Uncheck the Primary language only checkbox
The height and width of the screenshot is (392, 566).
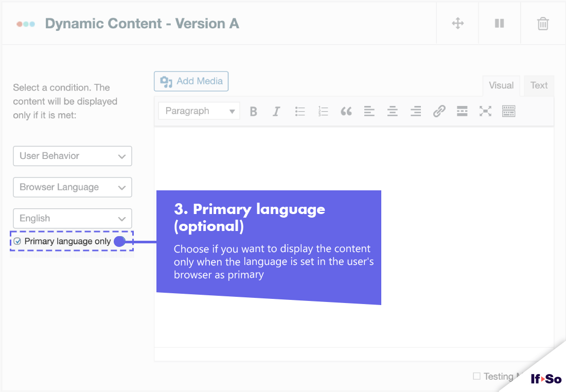pyautogui.click(x=17, y=241)
